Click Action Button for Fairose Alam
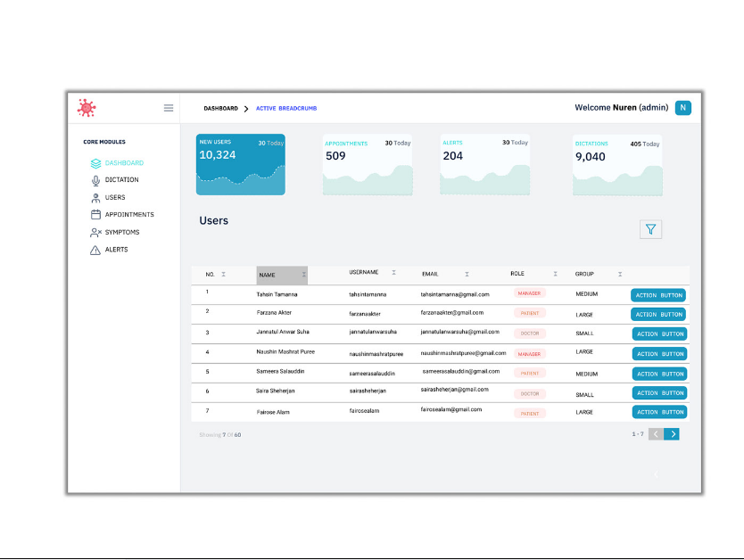The image size is (744, 560). (659, 412)
